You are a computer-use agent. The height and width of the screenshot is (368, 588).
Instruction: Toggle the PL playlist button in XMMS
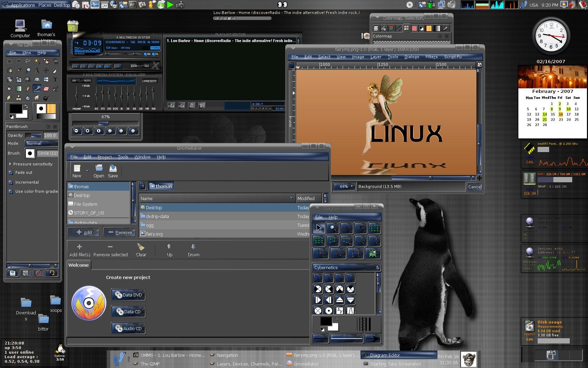click(x=155, y=54)
